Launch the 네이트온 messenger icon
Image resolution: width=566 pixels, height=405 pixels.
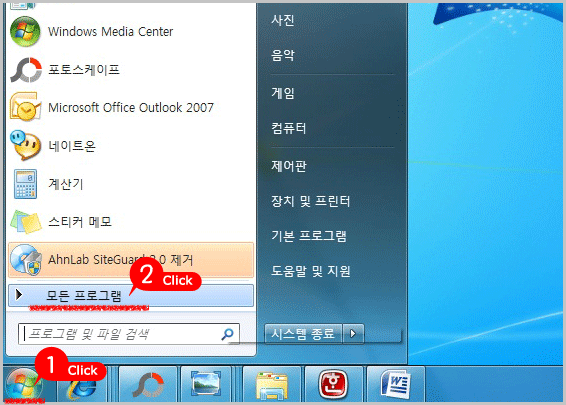click(25, 145)
